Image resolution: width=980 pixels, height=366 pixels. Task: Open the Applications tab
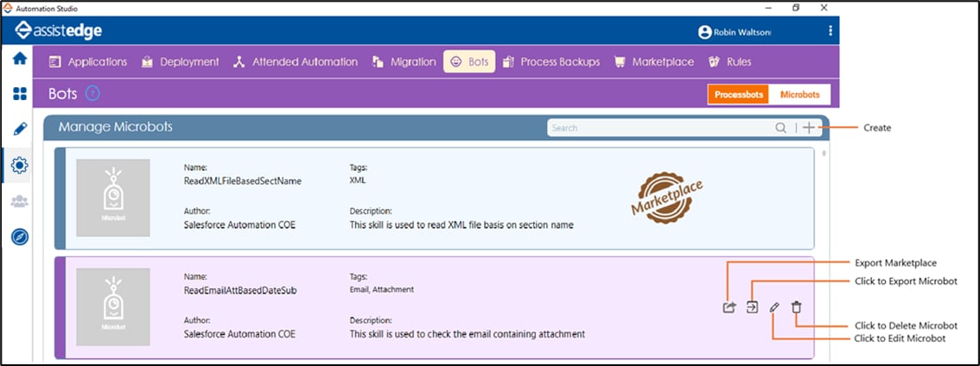pos(88,62)
